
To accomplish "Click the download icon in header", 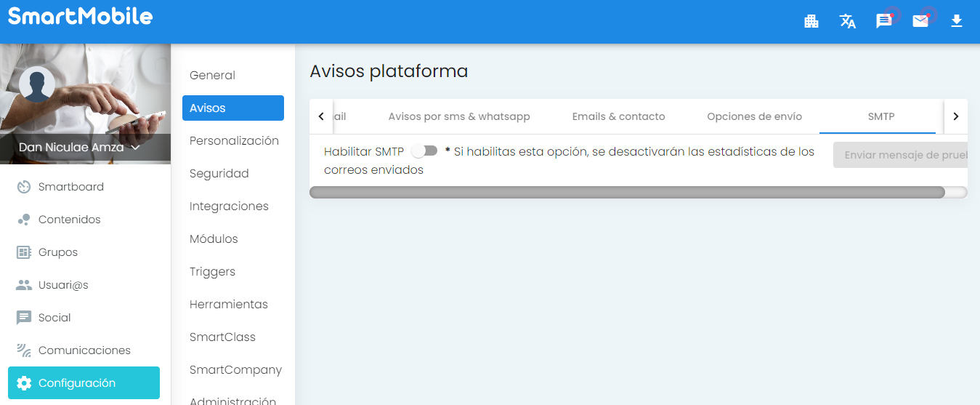I will [x=957, y=21].
